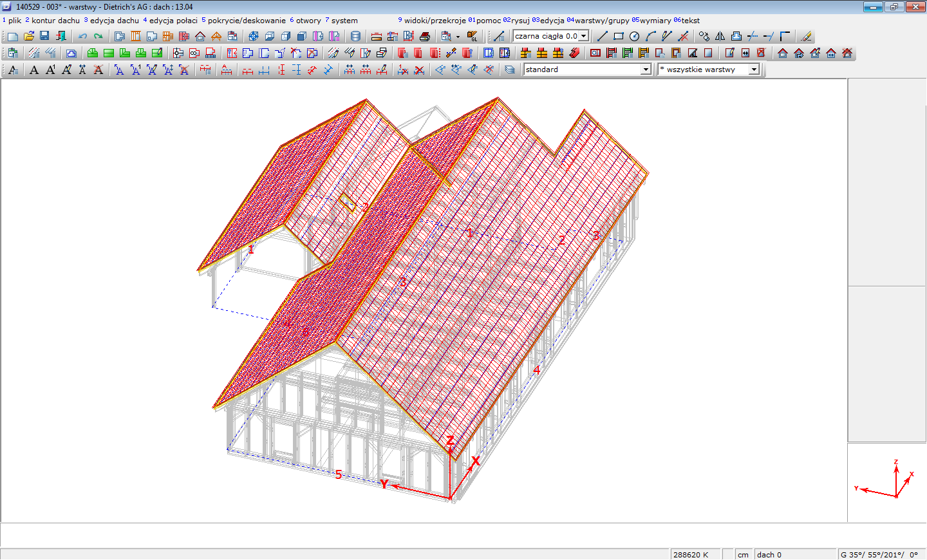Save the project with the floppy disk icon
This screenshot has height=560, width=927.
44,36
